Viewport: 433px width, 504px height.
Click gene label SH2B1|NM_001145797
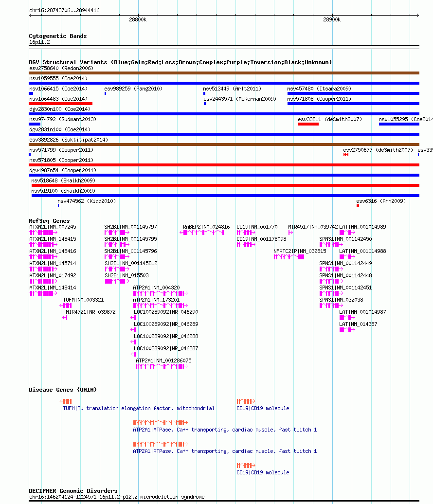tap(130, 227)
